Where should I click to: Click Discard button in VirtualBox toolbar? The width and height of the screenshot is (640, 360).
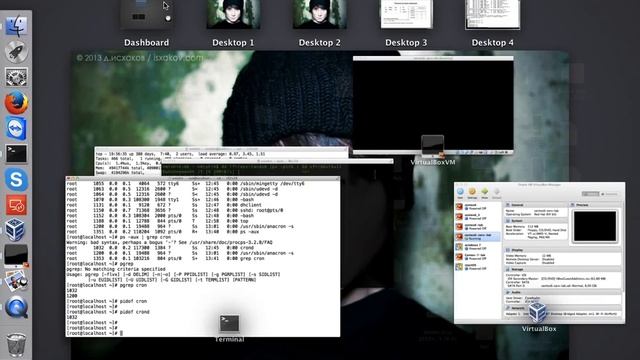(497, 193)
